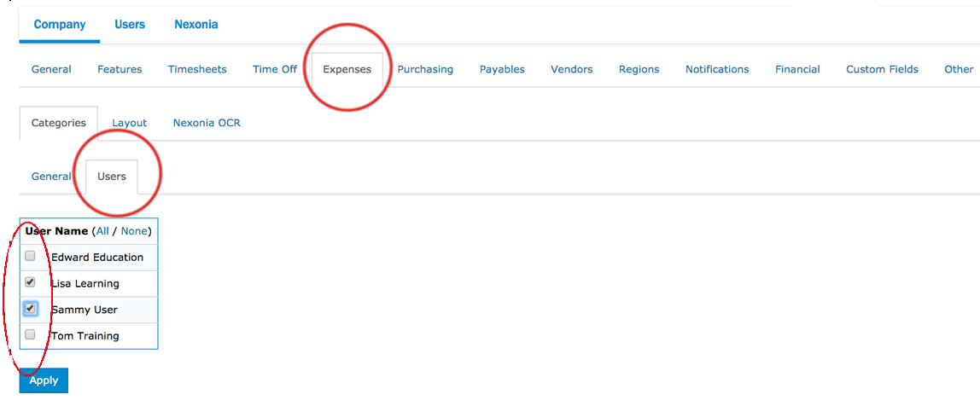Select the Categories sub-tab
Screen dimensions: 980x406
pos(59,123)
